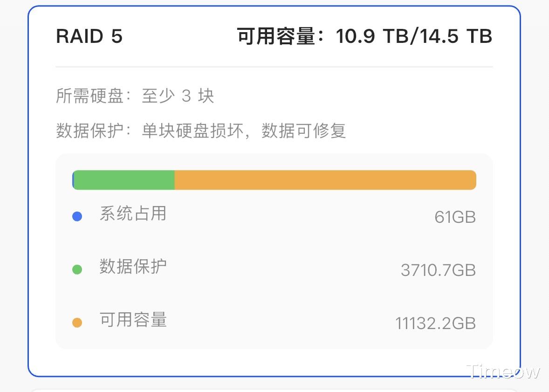Click the 3710.7GB value
The height and width of the screenshot is (392, 549).
click(438, 270)
